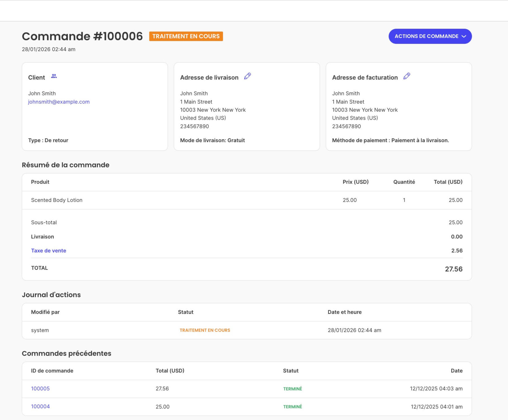Image resolution: width=508 pixels, height=420 pixels.
Task: Select the Commande #100006 heading
Action: [82, 36]
